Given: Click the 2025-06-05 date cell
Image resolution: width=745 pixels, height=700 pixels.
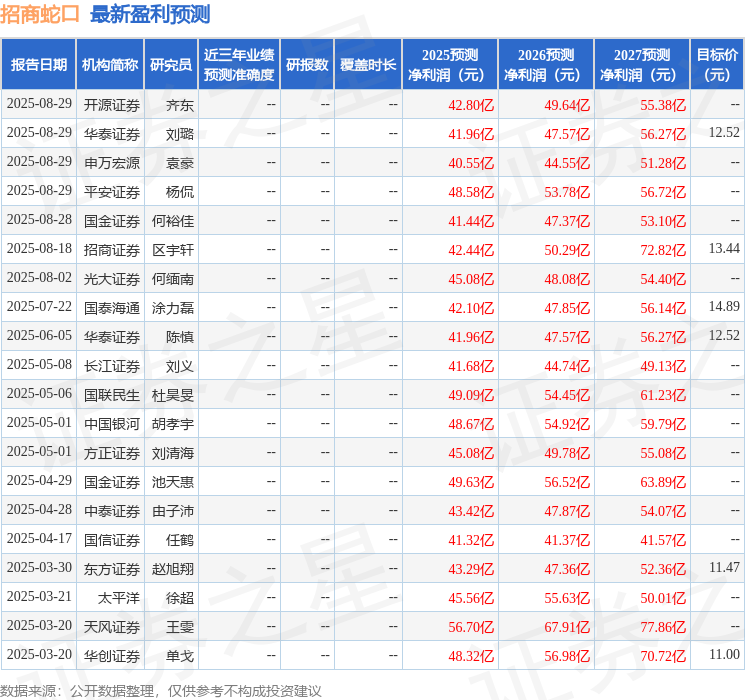Looking at the screenshot, I should coord(39,336).
